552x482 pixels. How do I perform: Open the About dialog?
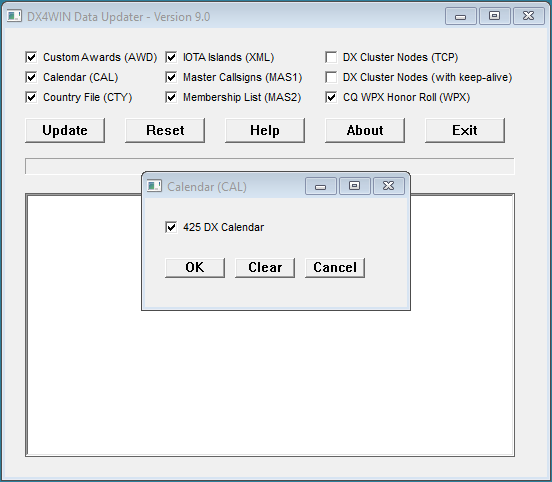(x=365, y=130)
